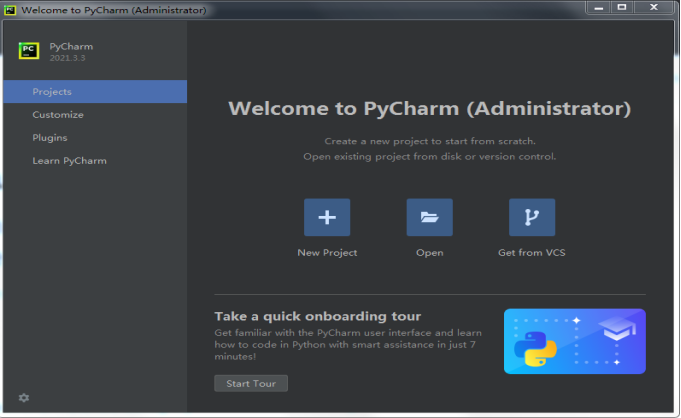Select the Projects tab

tap(95, 92)
